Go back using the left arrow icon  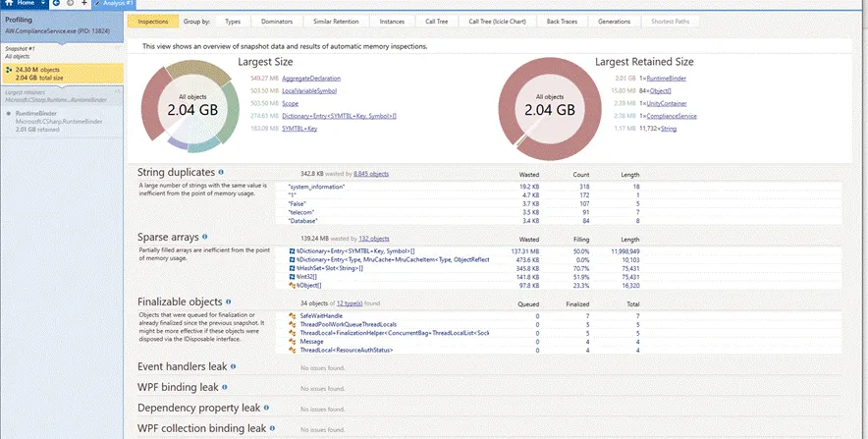pos(56,4)
